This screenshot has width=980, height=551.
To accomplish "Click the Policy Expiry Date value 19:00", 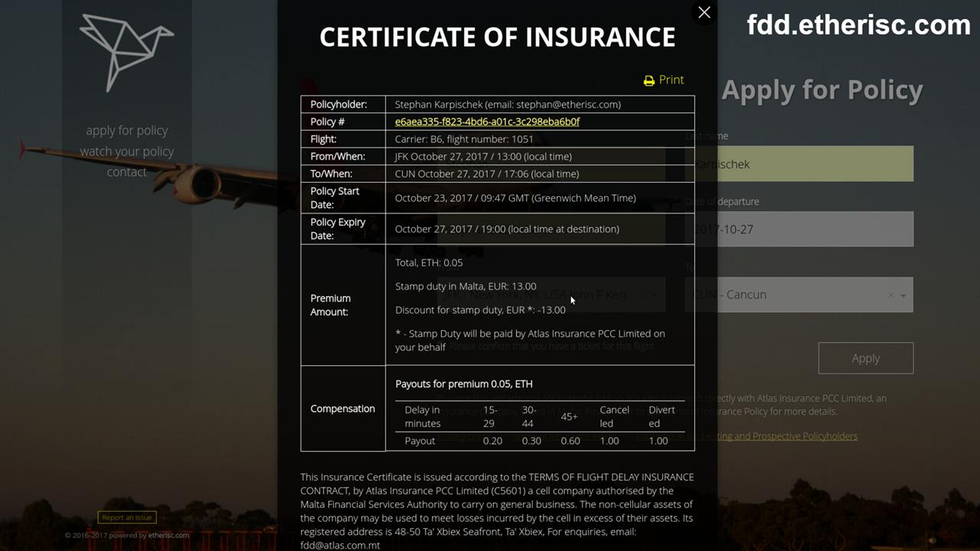I will tap(507, 229).
